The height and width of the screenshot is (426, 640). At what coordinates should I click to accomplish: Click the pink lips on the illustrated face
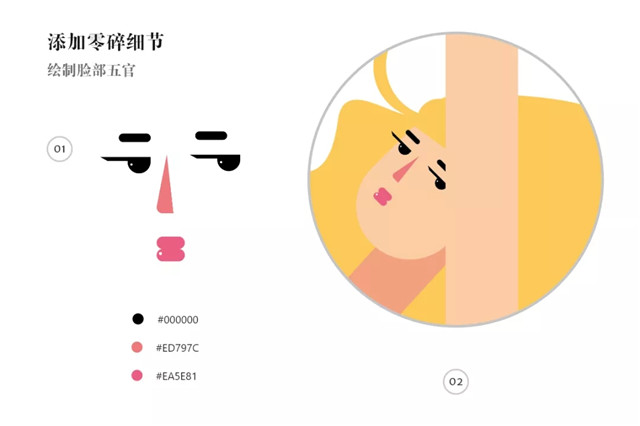[x=382, y=197]
